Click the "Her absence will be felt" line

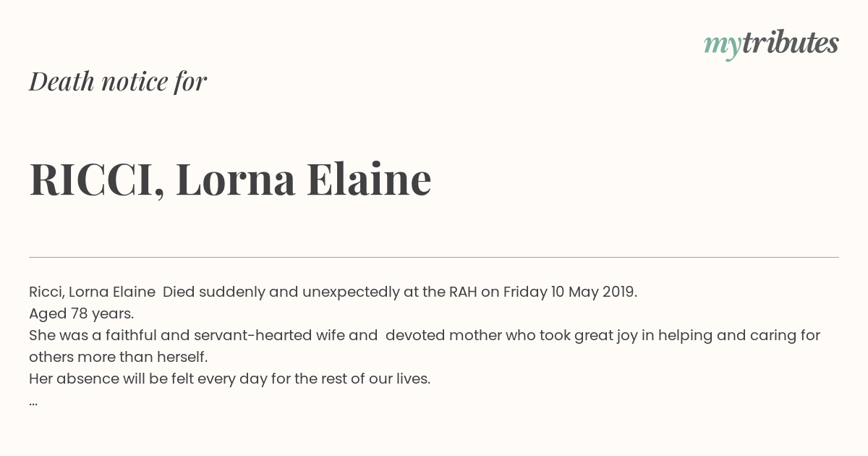click(x=229, y=379)
